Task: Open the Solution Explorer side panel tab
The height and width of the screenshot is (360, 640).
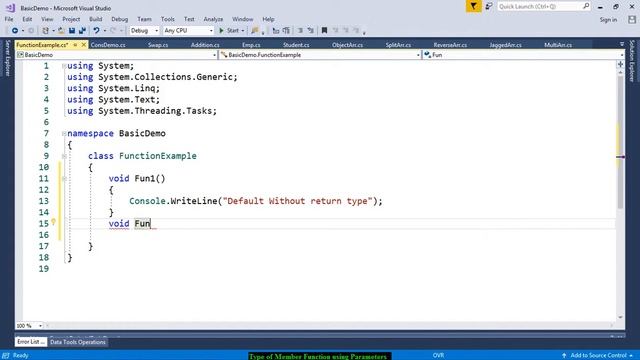Action: pos(632,61)
